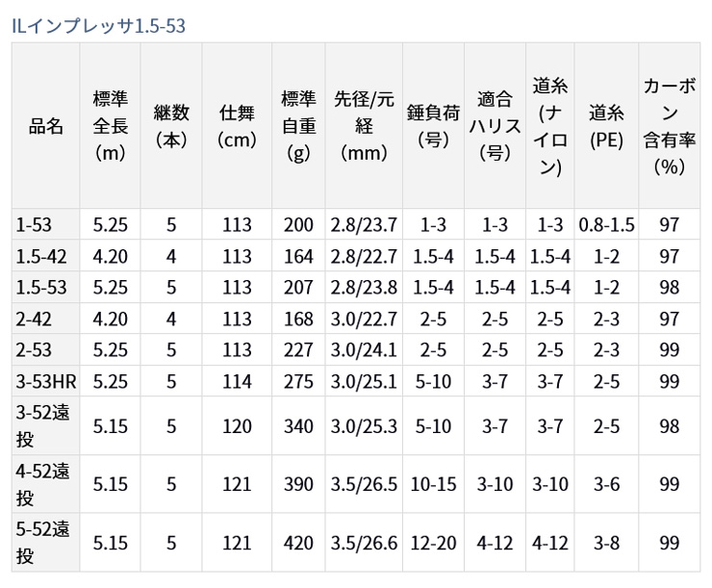Click the 道糸(PE) column header
The image size is (712, 588).
606,126
